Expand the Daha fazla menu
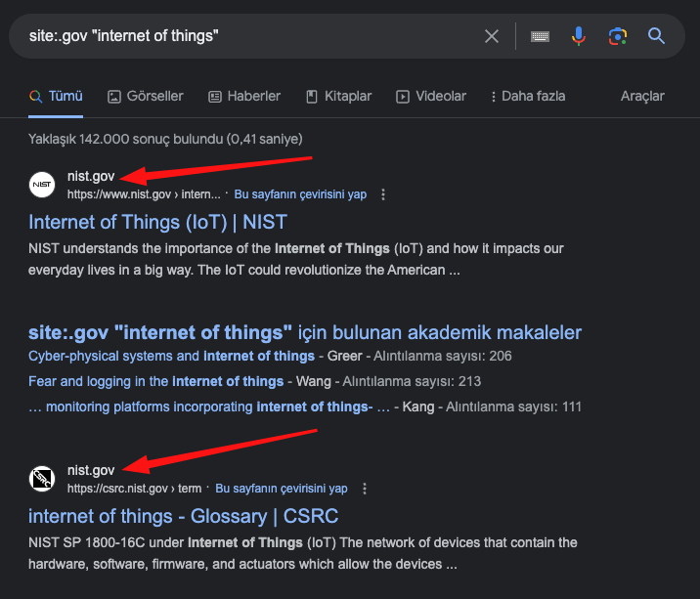 (528, 96)
